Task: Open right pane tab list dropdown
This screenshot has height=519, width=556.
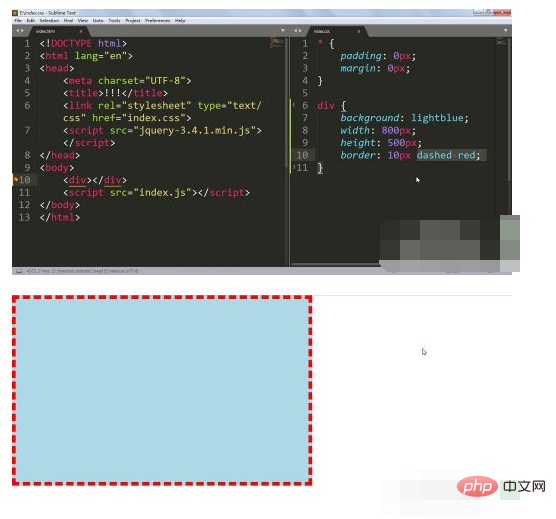Action: coord(505,31)
